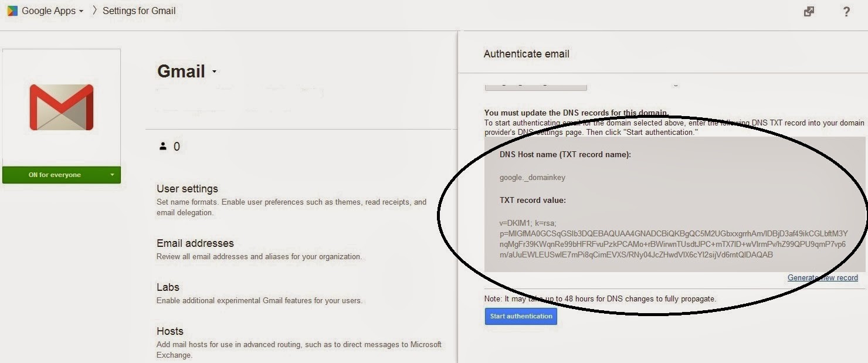This screenshot has height=363, width=868.
Task: Click the user count person icon
Action: tap(163, 146)
